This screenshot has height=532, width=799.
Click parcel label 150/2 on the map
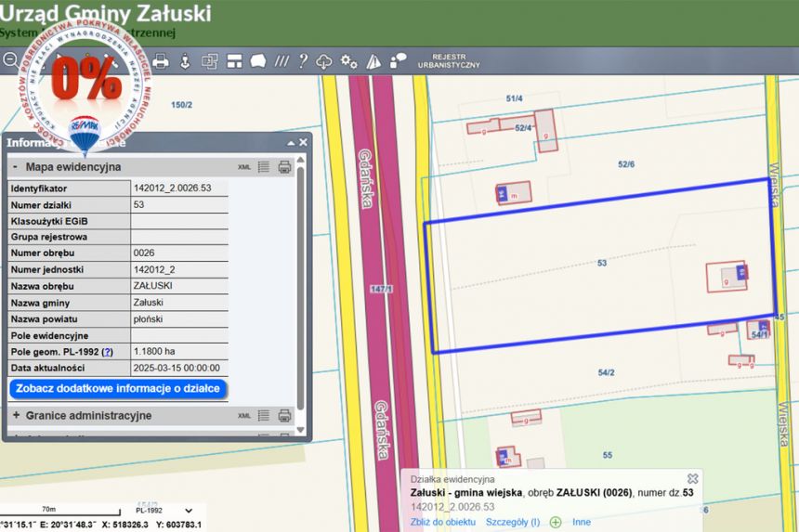point(181,105)
